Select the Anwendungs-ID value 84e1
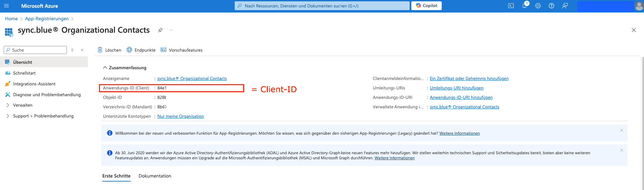 (162, 88)
